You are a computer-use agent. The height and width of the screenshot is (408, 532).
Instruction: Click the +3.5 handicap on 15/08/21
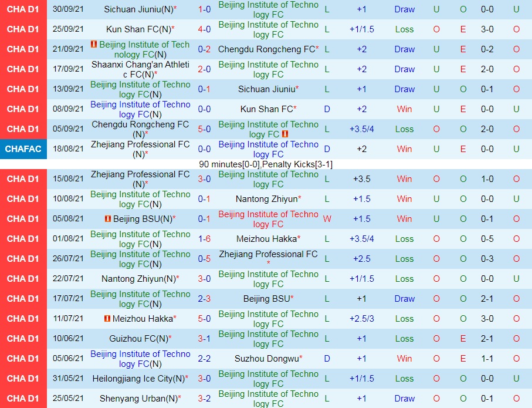tap(362, 179)
